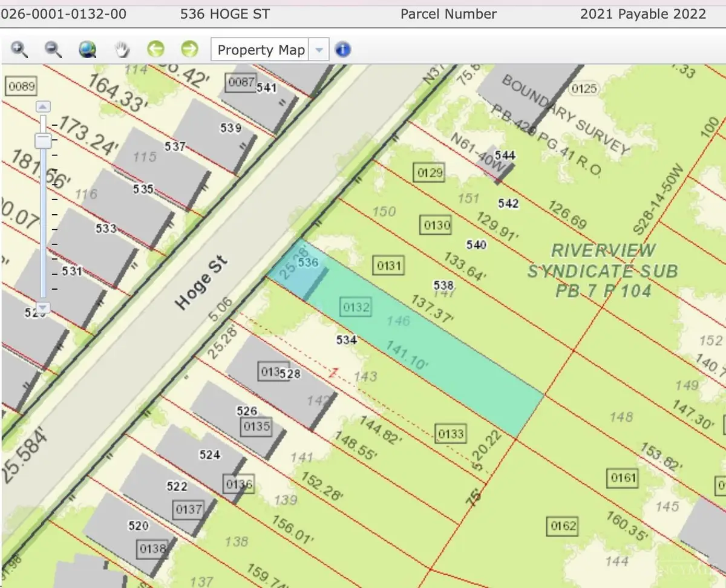Click the zoom slider handle

42,140
